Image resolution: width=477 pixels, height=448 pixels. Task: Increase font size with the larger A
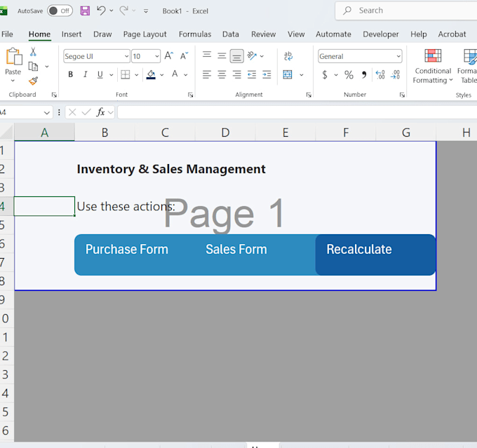[169, 56]
